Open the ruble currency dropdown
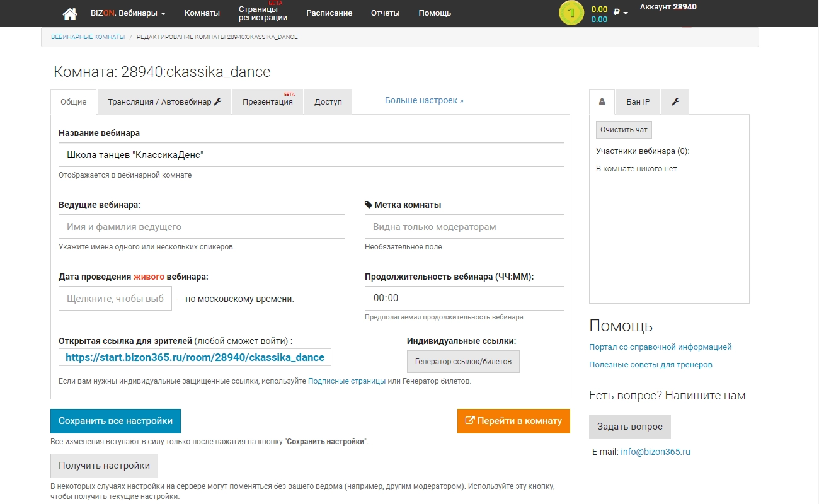The width and height of the screenshot is (819, 504). tap(621, 12)
